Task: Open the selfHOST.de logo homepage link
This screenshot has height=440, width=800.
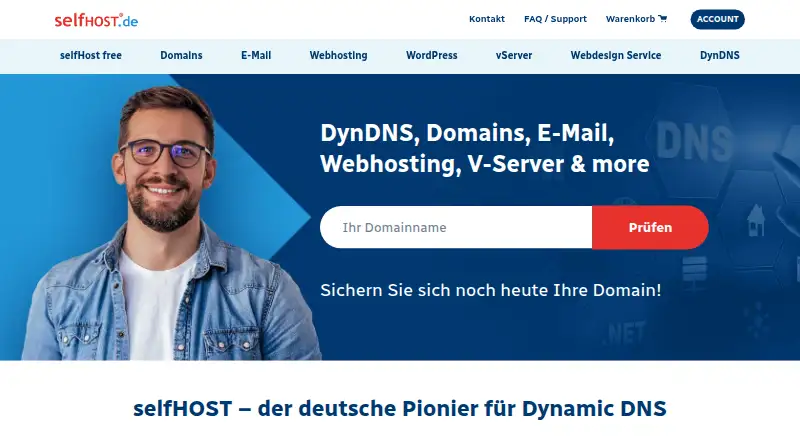Action: tap(96, 20)
